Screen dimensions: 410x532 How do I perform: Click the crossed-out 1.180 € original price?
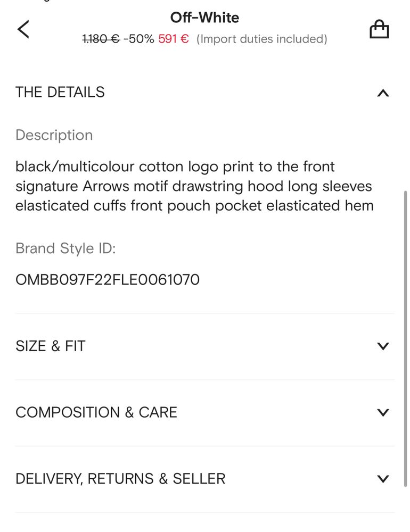click(x=101, y=39)
